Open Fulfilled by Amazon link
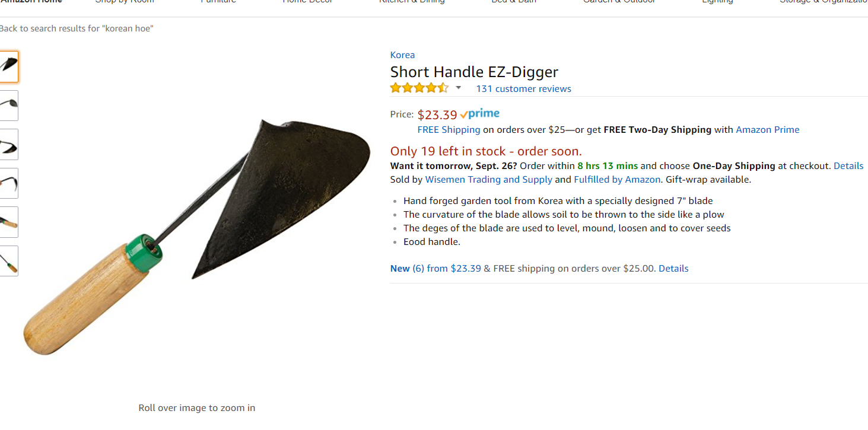Viewport: 868px width, 430px height. 616,180
